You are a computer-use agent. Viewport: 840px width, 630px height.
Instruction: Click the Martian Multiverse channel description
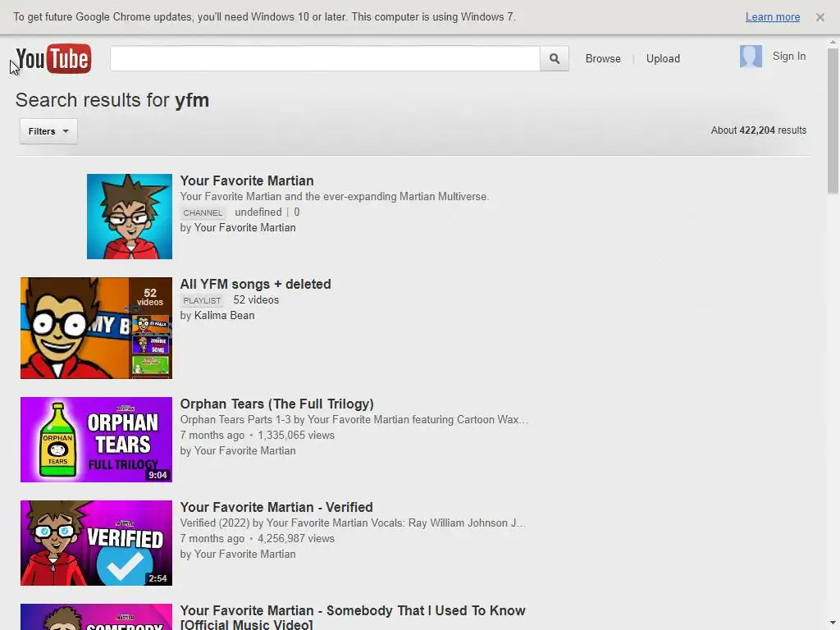coord(335,197)
